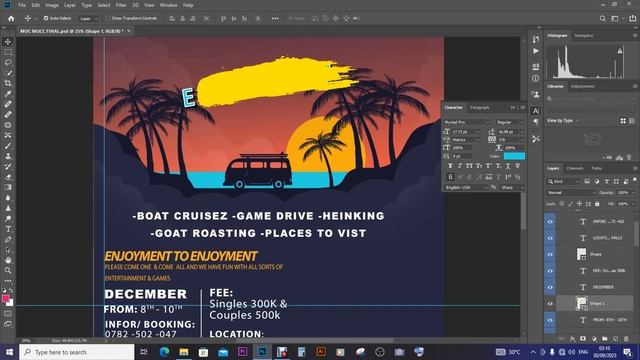The image size is (640, 360).
Task: Expand the View by Type dropdown
Action: [562, 121]
